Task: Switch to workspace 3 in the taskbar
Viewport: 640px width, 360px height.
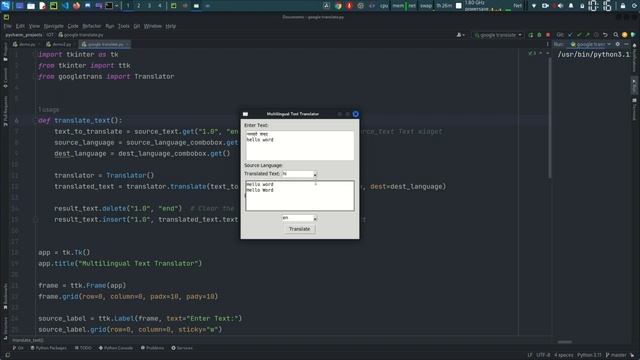Action: tap(149, 6)
